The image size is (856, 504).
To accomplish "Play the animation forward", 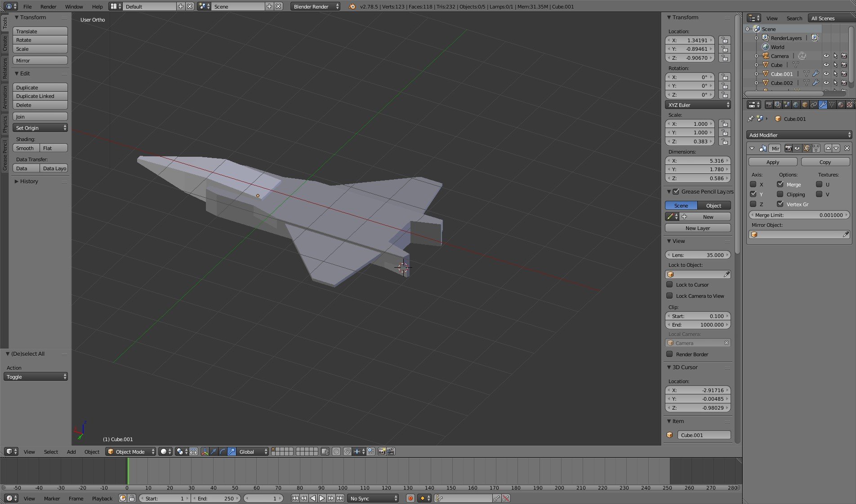I will click(x=322, y=498).
